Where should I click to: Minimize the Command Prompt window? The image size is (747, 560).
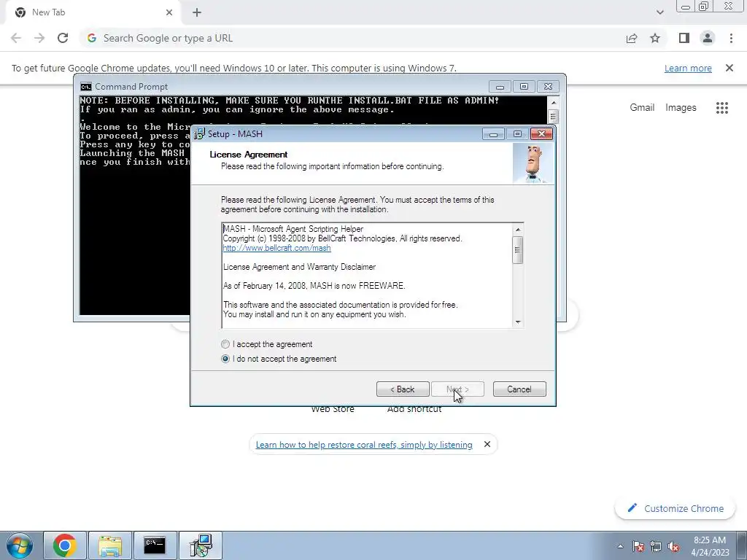tap(500, 87)
